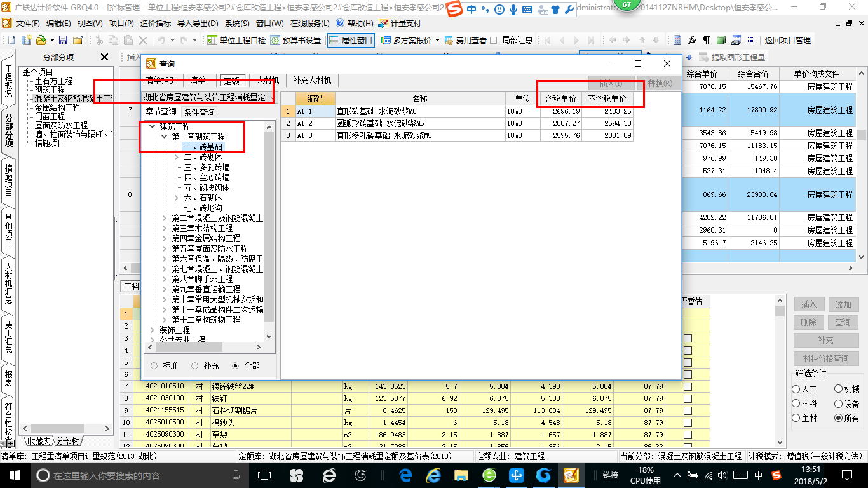The image size is (868, 488).
Task: Expand the 二、砖砌体 tree node
Action: tap(177, 157)
